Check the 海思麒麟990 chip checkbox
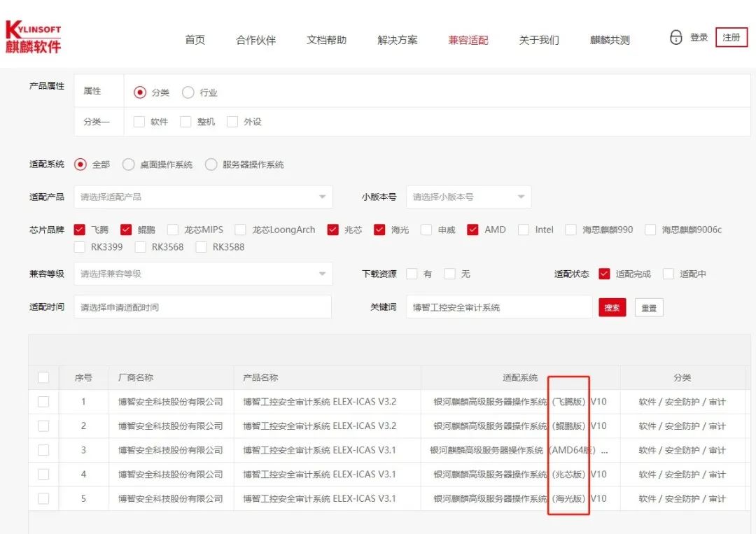This screenshot has width=756, height=534. pos(571,230)
